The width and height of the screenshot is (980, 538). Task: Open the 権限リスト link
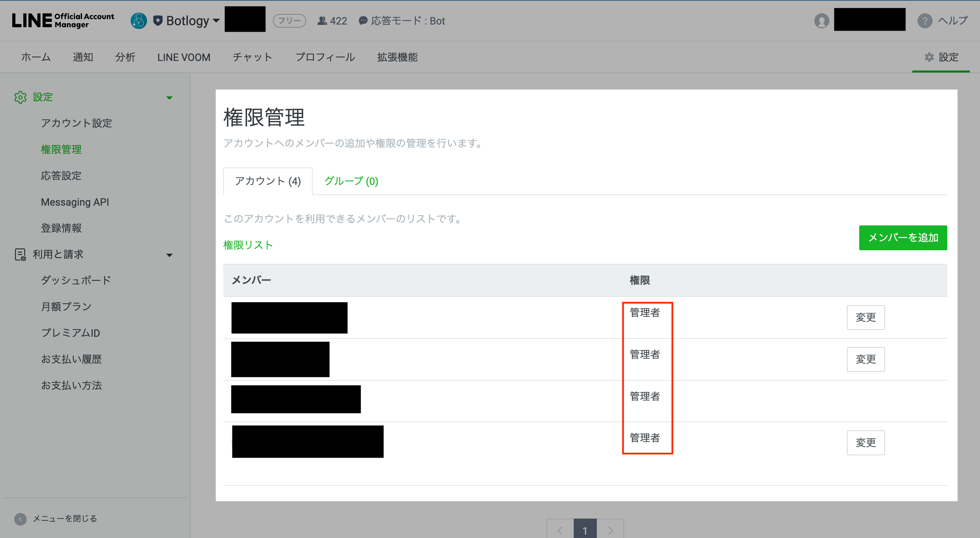(248, 245)
